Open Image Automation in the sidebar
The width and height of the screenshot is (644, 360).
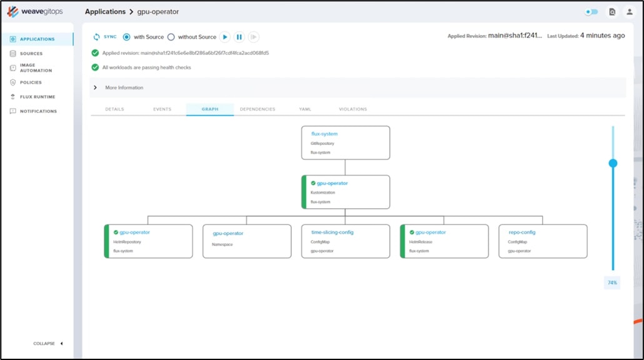36,67
